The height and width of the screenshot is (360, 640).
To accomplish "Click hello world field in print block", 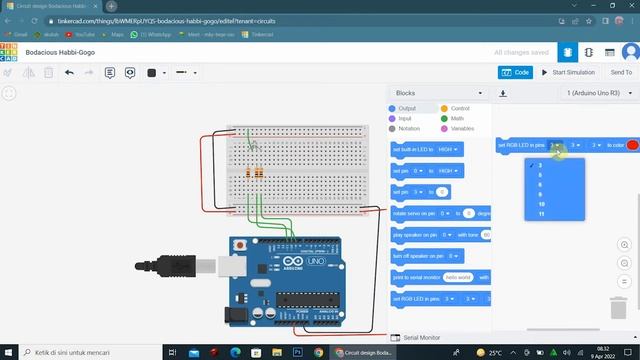I will coord(458,278).
